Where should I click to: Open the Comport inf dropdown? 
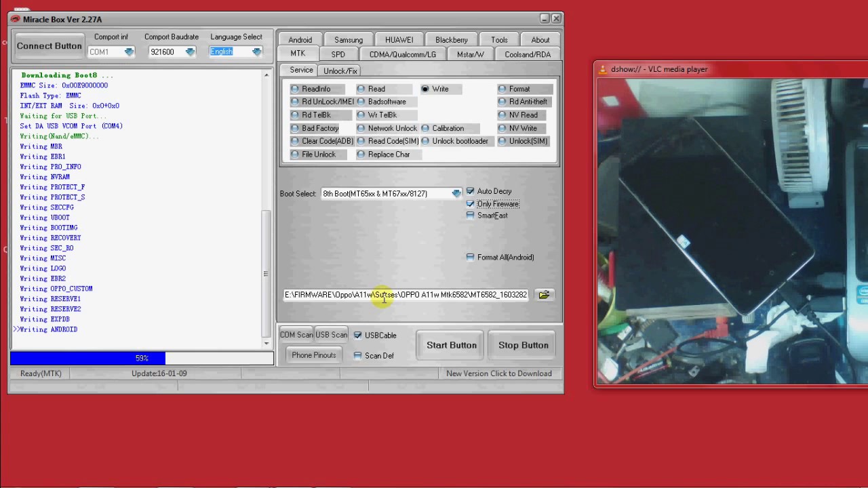coord(129,52)
